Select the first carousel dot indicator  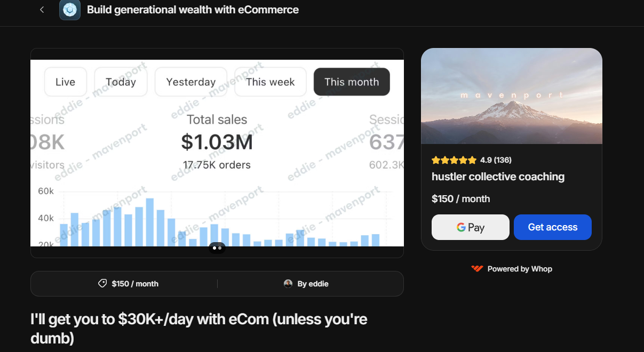[214, 248]
